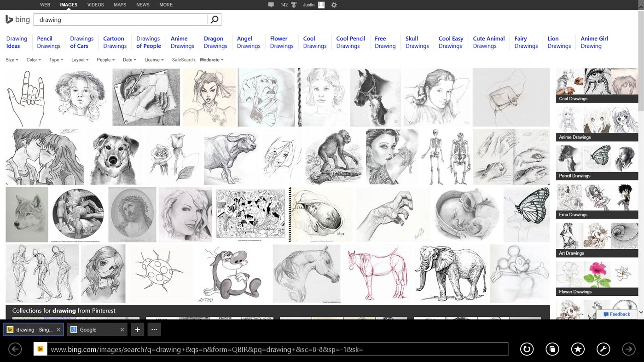Expand the Color filter options
The height and width of the screenshot is (362, 644).
(x=33, y=60)
